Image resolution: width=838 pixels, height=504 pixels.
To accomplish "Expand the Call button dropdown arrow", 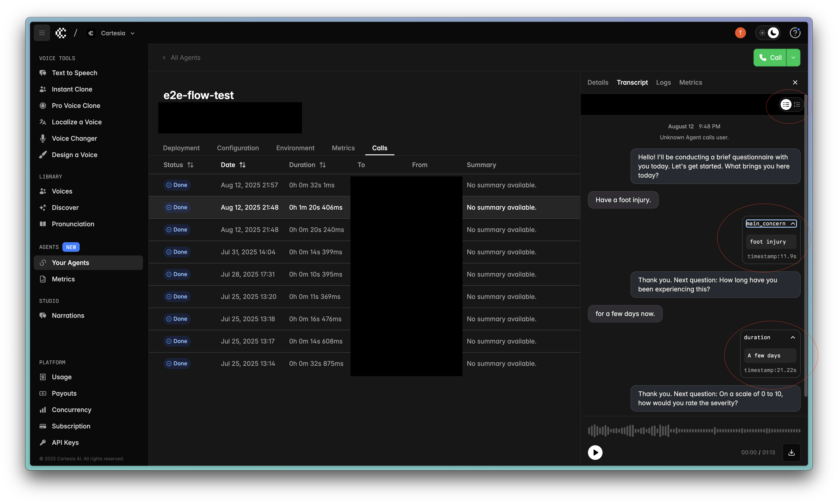I will pyautogui.click(x=793, y=58).
